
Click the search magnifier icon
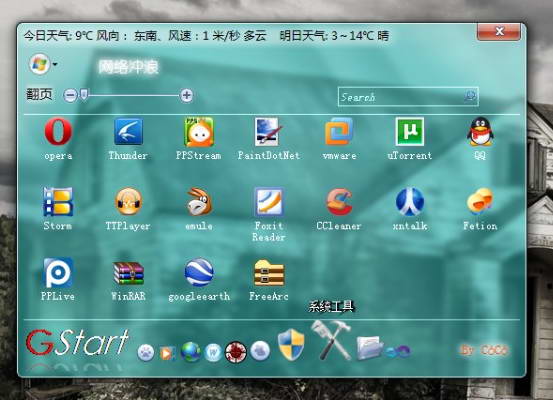(470, 96)
